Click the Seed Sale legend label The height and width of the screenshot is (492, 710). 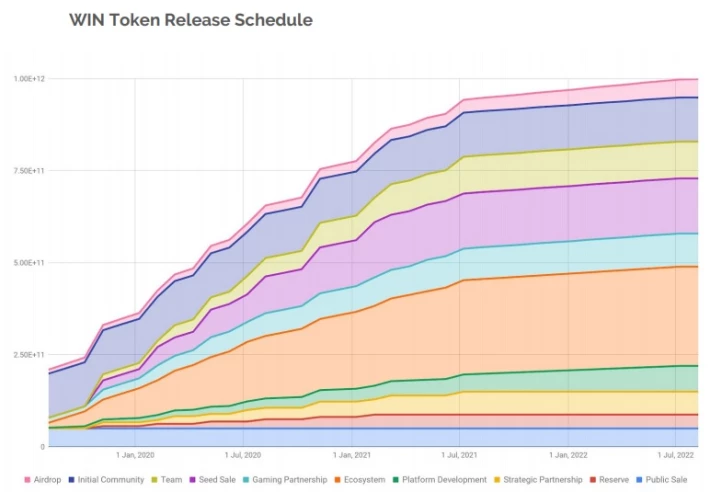point(217,480)
